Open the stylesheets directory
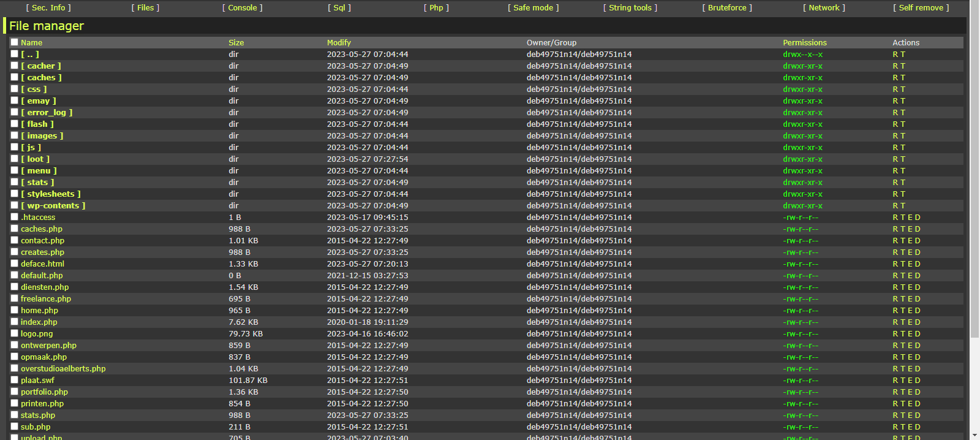980x440 pixels. pos(51,194)
